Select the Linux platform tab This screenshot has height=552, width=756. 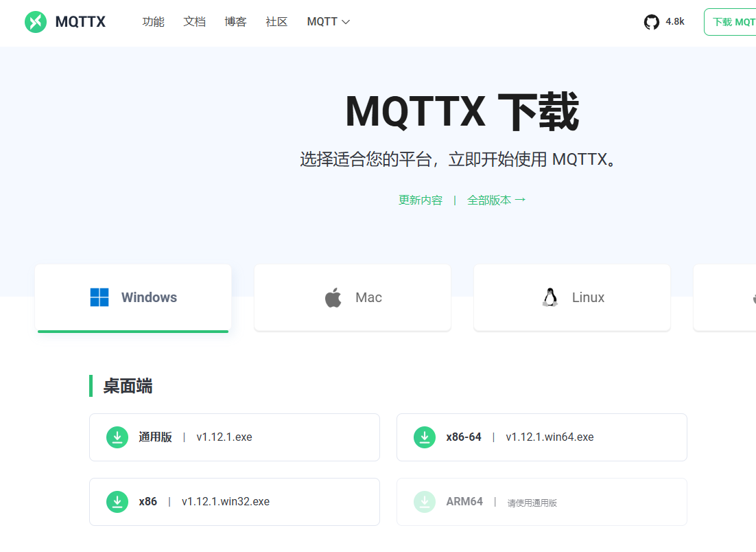(572, 298)
